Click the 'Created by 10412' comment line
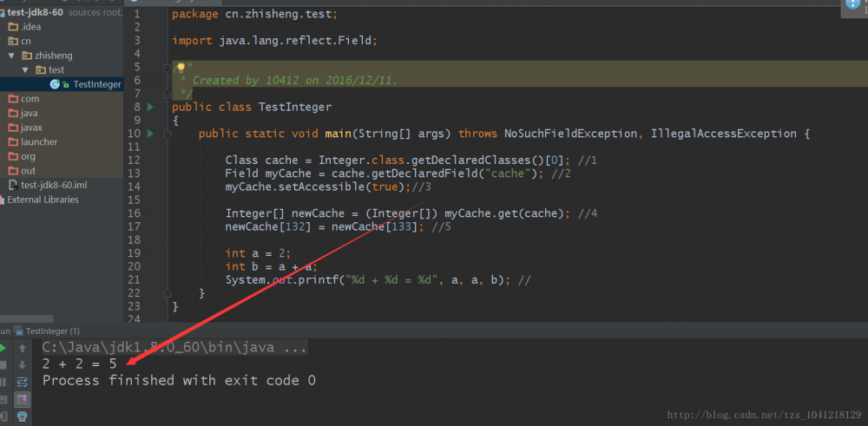The height and width of the screenshot is (426, 868). tap(289, 80)
